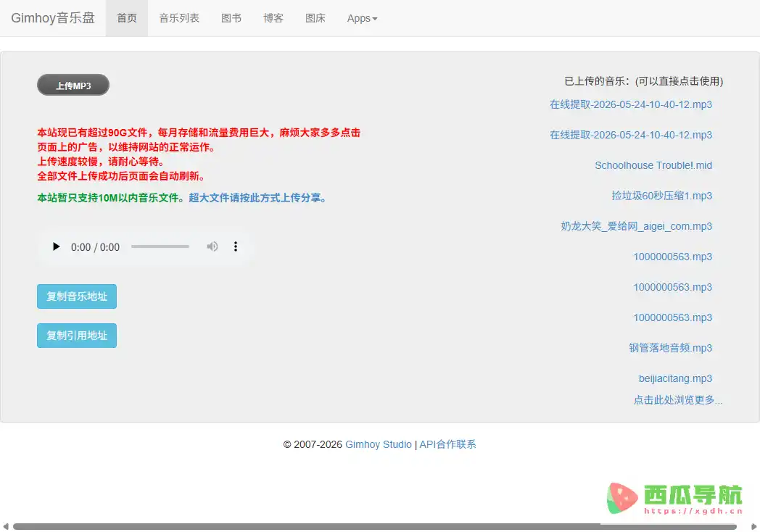This screenshot has width=760, height=532.
Task: Click the 0:00 / 0:00 time display
Action: coord(95,247)
